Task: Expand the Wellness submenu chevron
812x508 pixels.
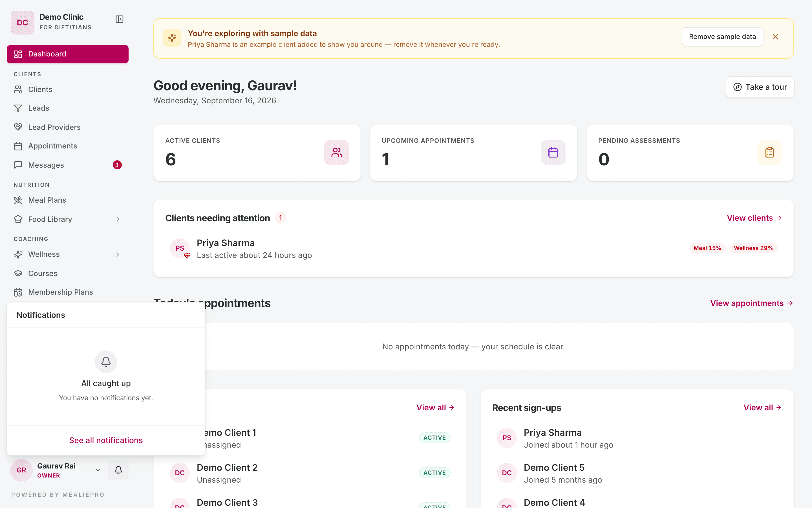Action: pos(118,254)
